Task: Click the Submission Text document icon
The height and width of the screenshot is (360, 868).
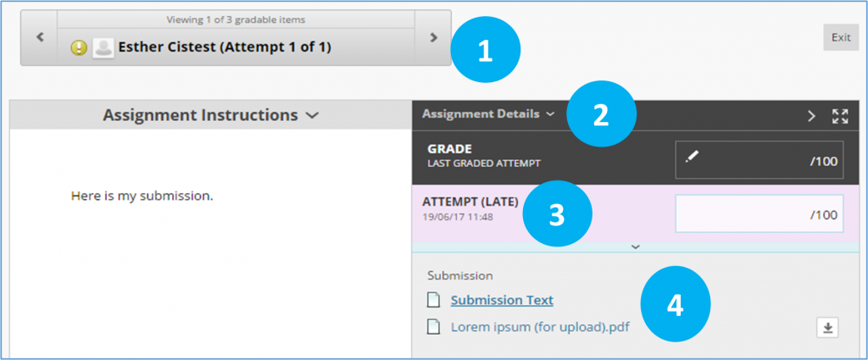Action: click(x=435, y=300)
